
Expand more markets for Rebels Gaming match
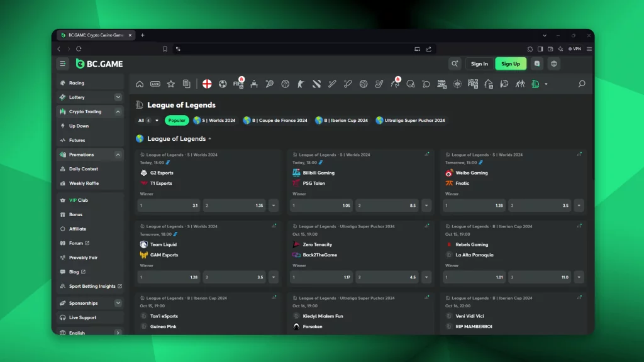click(x=579, y=277)
